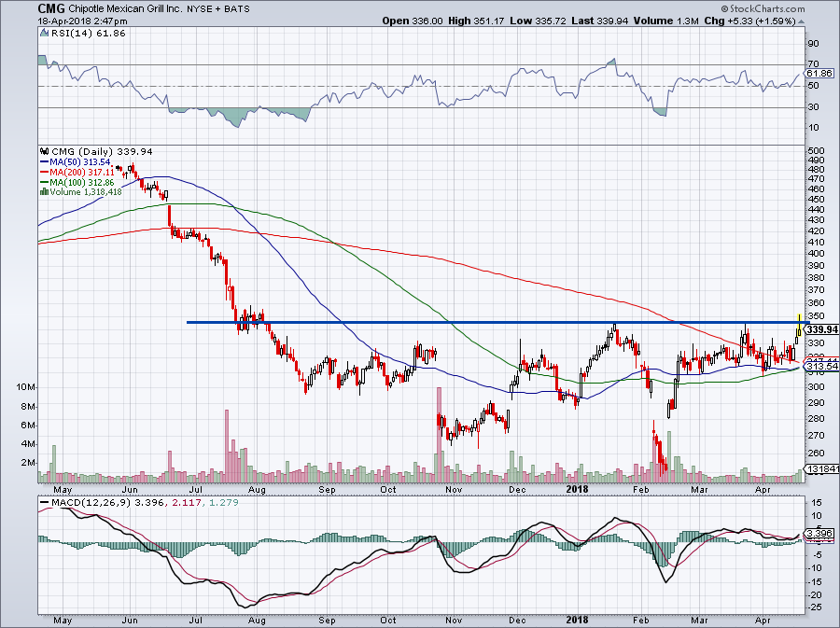Click the May label under the price panel
The height and width of the screenshot is (628, 840).
63,490
